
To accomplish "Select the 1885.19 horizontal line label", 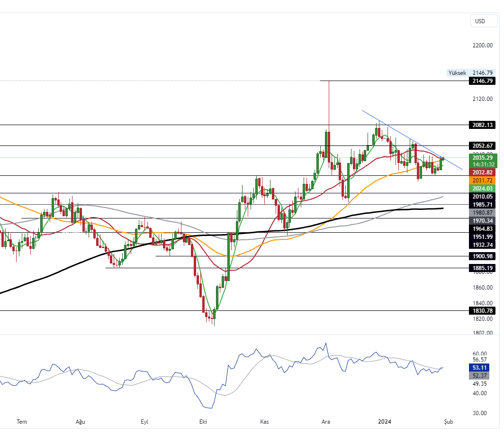I will click(x=482, y=268).
